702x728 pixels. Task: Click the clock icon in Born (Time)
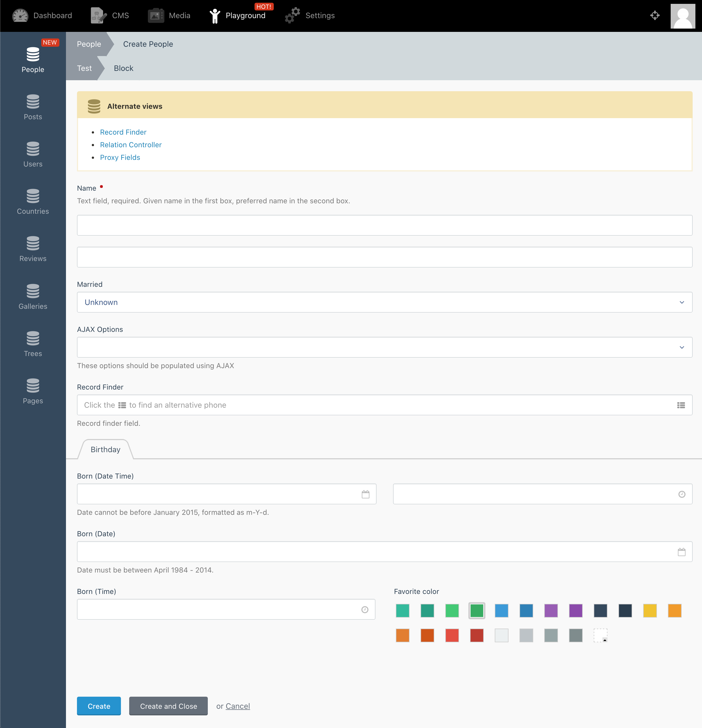pos(364,610)
